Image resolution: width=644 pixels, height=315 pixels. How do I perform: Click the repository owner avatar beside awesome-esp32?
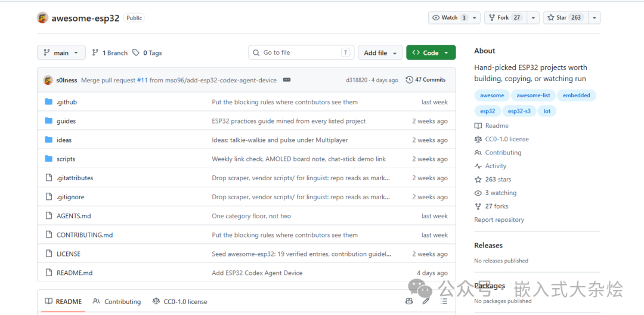tap(43, 18)
